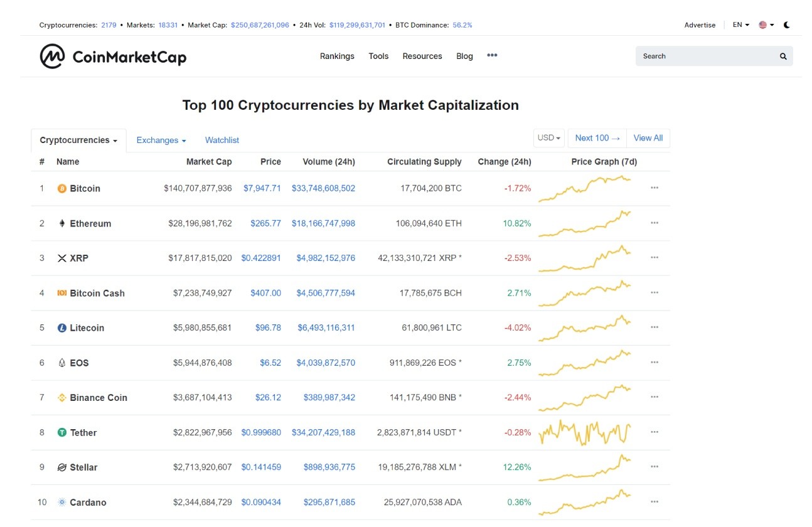Click the Litecoin coin icon
This screenshot has height=527, width=812.
[61, 327]
